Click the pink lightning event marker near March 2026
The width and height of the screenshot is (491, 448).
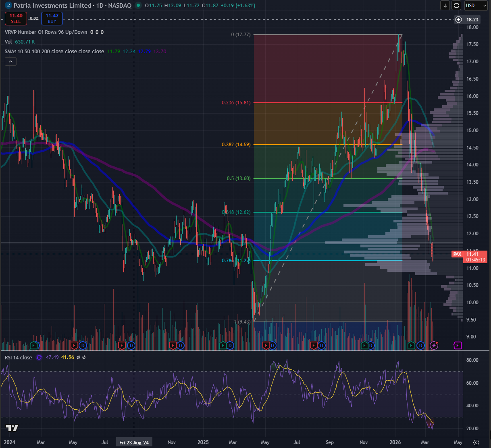click(x=434, y=345)
